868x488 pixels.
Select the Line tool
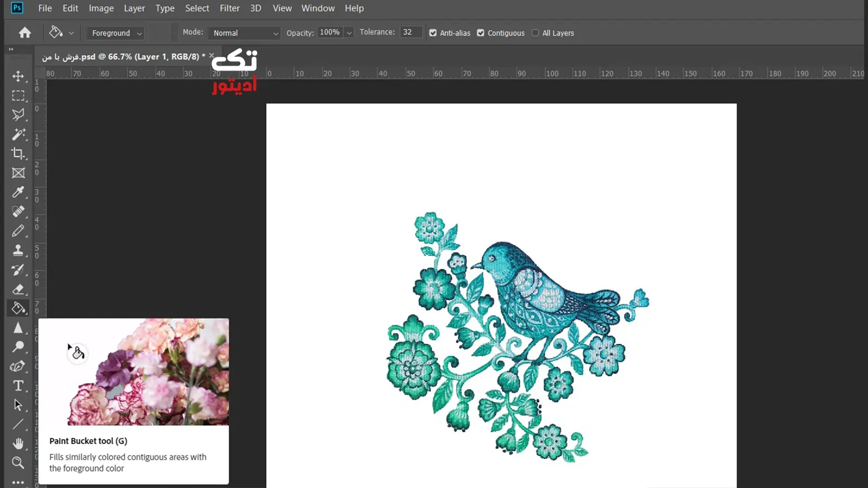click(x=18, y=425)
